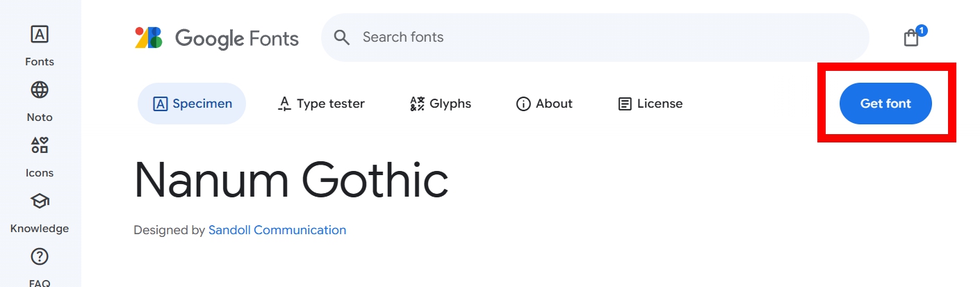Screen dimensions: 980x287
Task: Open Noto globe icon in sidebar
Action: [40, 90]
